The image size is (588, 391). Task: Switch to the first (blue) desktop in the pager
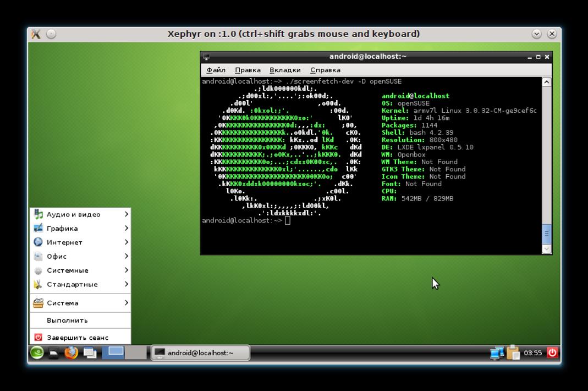click(x=113, y=352)
